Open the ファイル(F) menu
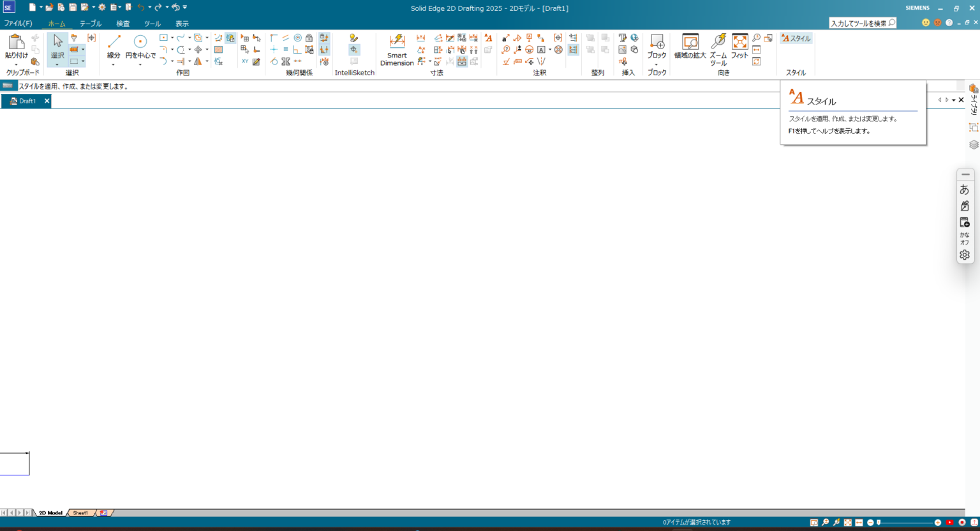Image resolution: width=980 pixels, height=531 pixels. pyautogui.click(x=18, y=24)
